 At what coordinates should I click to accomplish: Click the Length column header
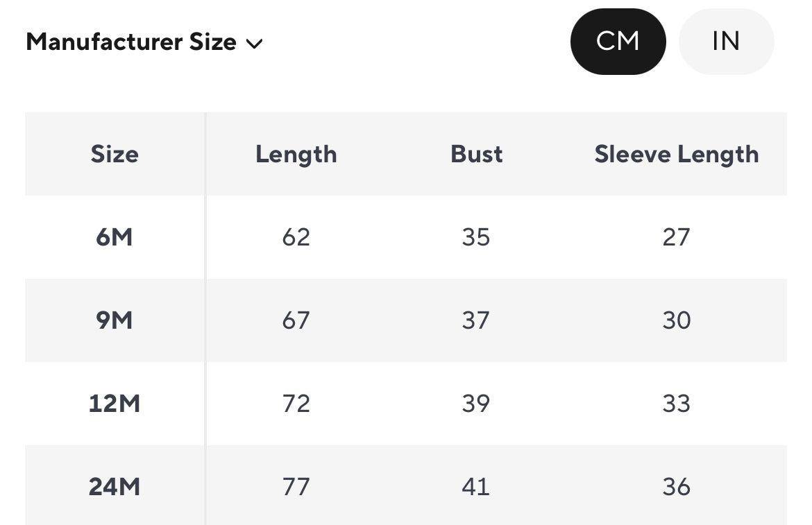(296, 154)
